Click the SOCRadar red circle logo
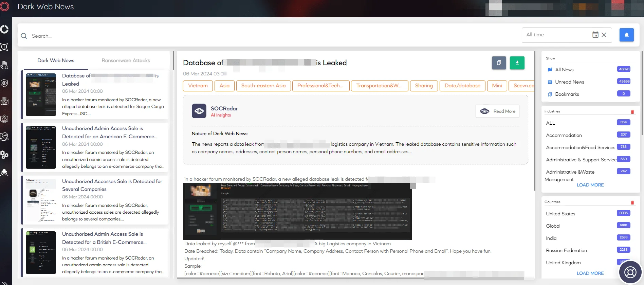644x285 pixels. click(4, 6)
